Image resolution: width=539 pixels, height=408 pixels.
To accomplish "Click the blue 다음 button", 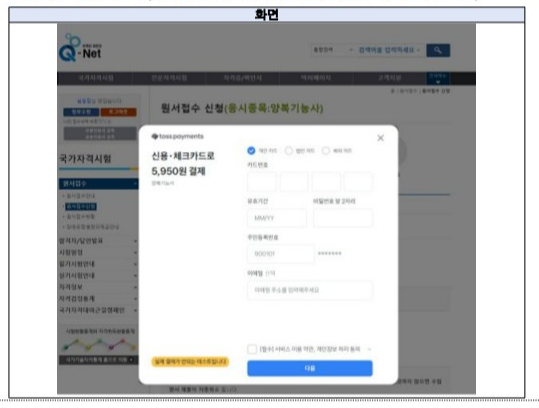I will click(310, 368).
